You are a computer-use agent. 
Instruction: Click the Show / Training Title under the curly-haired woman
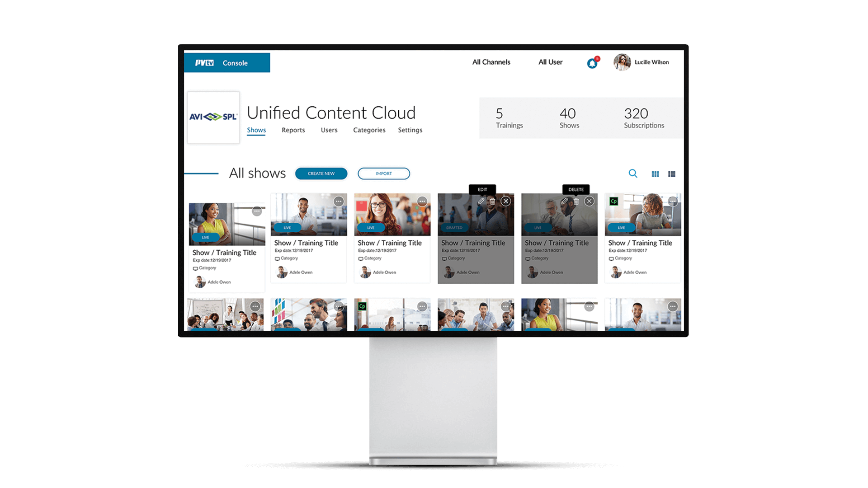[x=640, y=243]
